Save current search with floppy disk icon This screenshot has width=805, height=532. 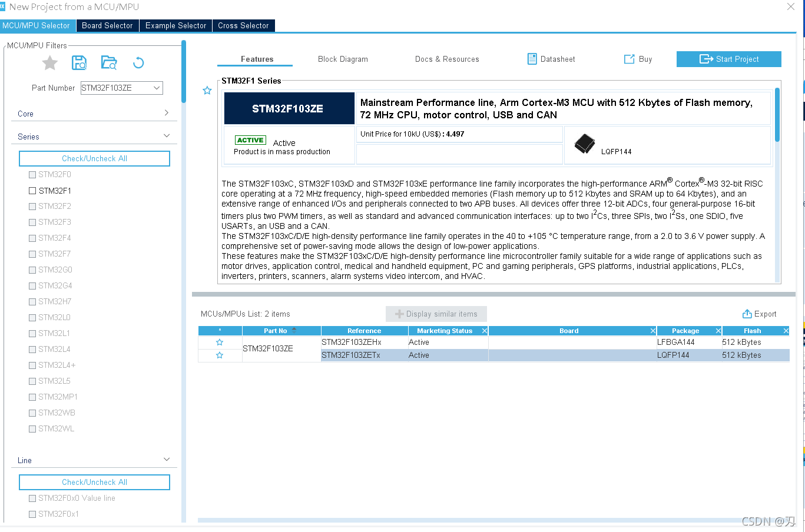coord(79,62)
